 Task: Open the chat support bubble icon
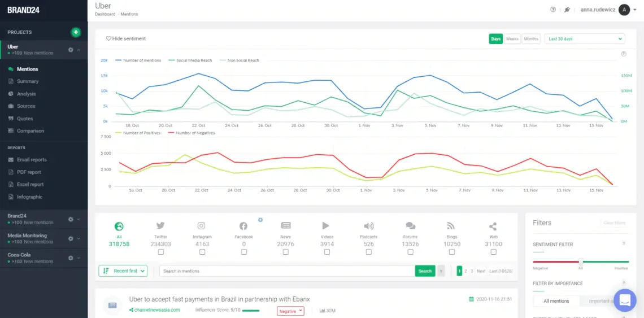(x=625, y=300)
